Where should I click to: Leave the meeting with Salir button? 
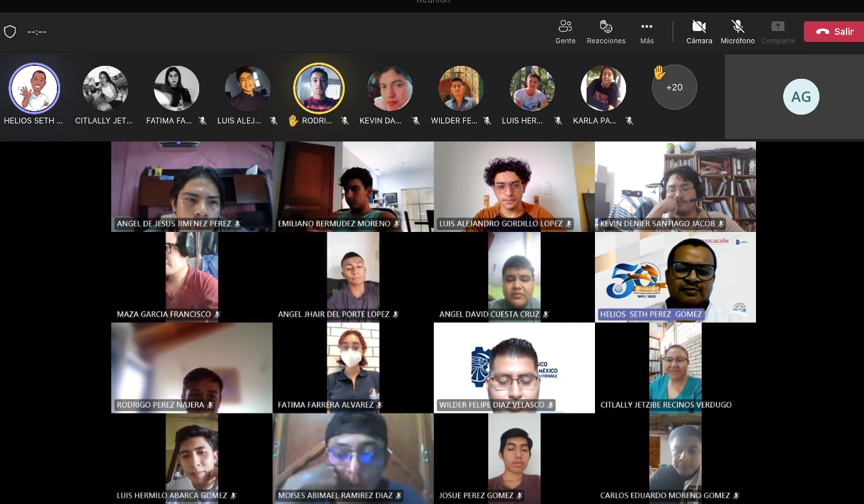coord(834,32)
